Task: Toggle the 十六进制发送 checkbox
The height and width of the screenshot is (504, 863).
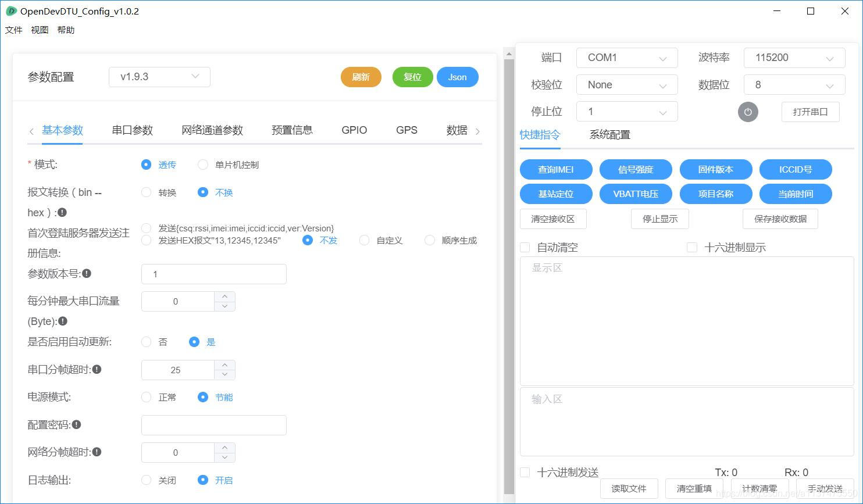Action: pos(525,472)
